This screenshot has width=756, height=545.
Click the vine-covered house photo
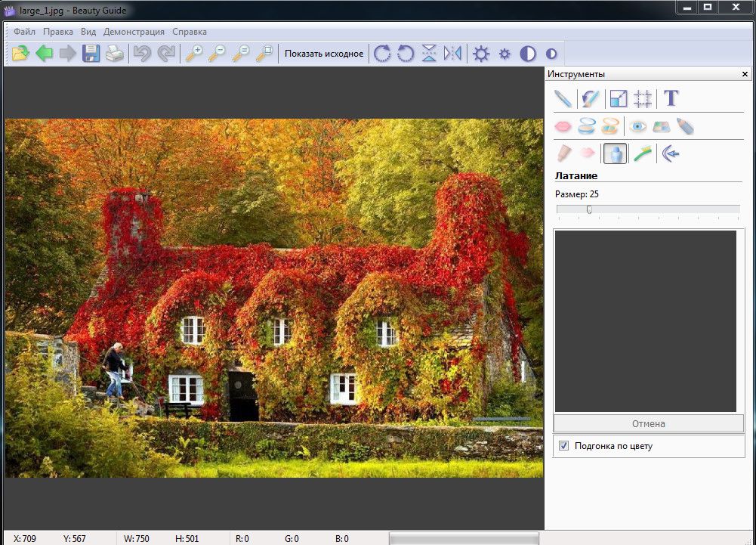point(274,299)
